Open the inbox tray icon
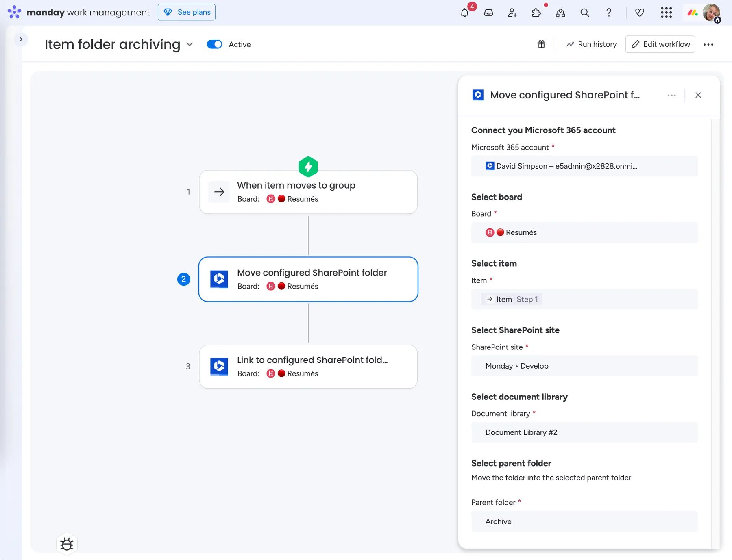Image resolution: width=732 pixels, height=560 pixels. [x=488, y=13]
